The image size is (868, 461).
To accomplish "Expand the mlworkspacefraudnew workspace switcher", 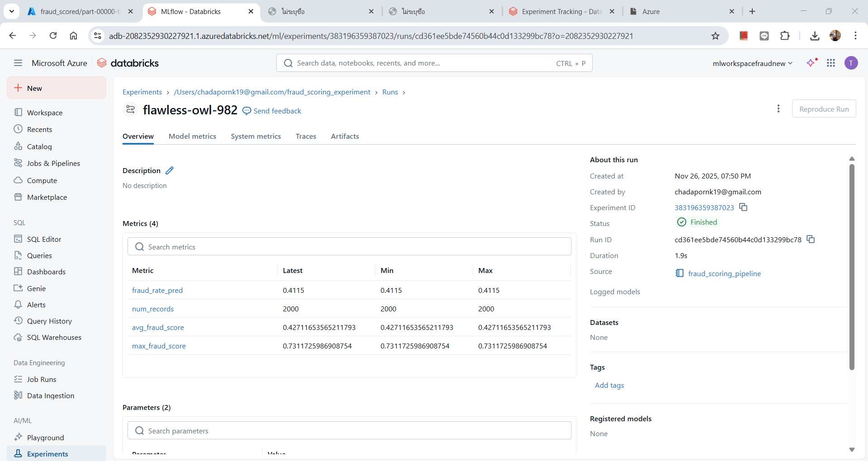I will (753, 63).
